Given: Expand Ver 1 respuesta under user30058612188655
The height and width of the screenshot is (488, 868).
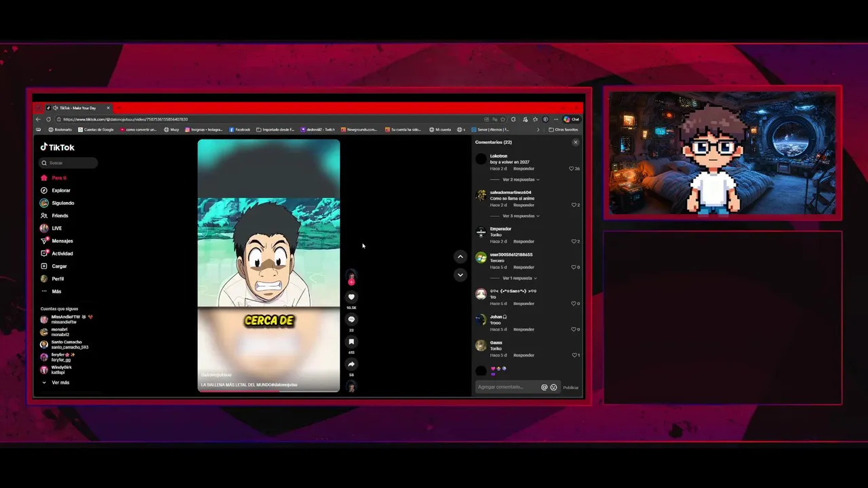Looking at the screenshot, I should coord(518,278).
